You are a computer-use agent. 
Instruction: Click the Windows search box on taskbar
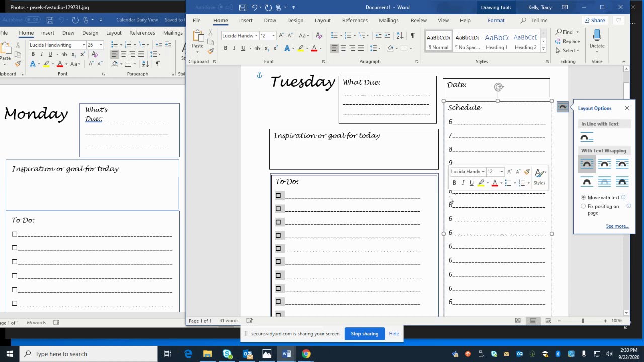[89, 354]
